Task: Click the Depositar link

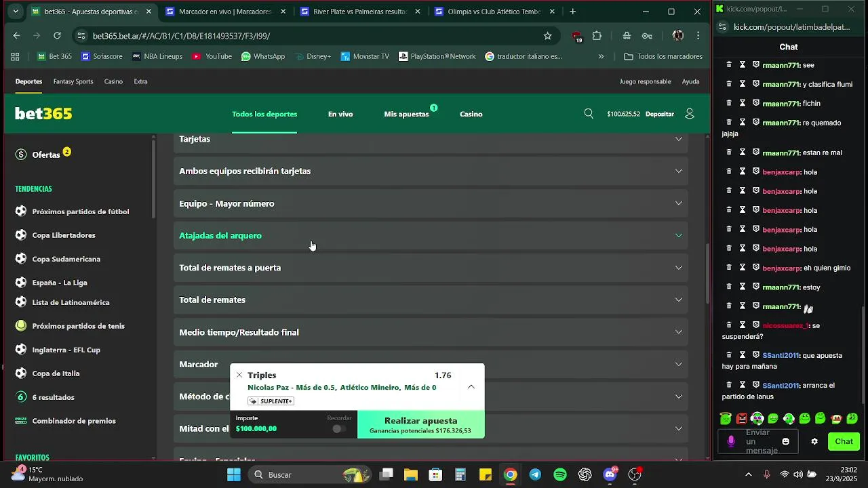Action: (660, 114)
